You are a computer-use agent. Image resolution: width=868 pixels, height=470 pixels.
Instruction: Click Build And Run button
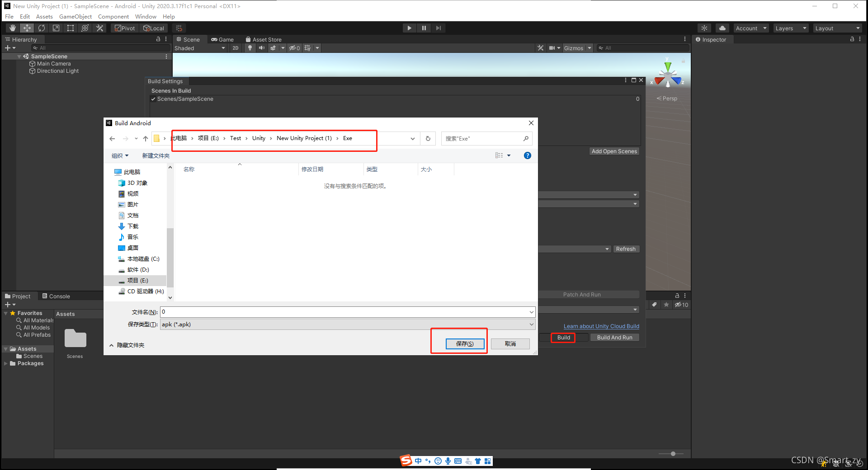click(614, 338)
